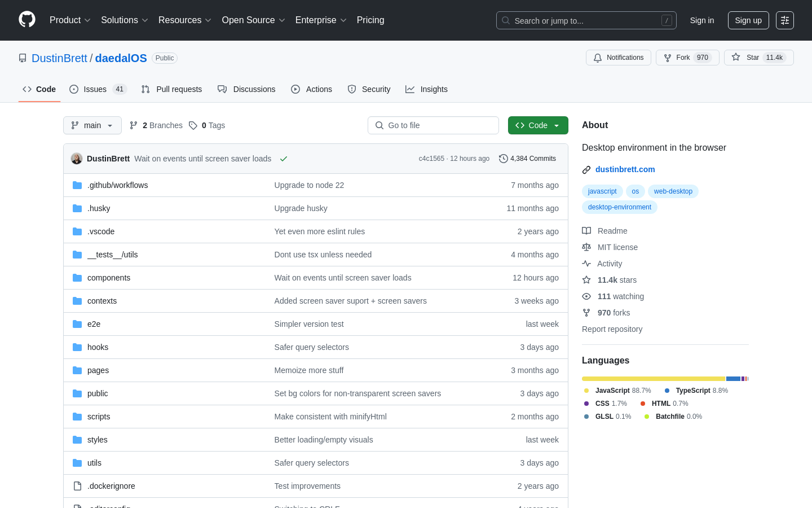Open the command palette icon in header
Viewport: 812px width, 508px height.
point(784,20)
